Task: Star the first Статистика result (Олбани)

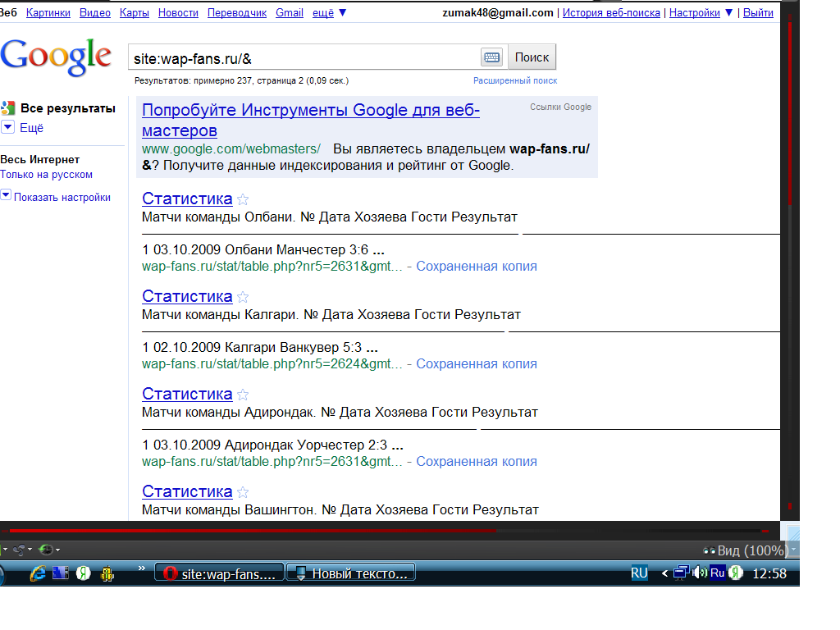Action: 243,199
